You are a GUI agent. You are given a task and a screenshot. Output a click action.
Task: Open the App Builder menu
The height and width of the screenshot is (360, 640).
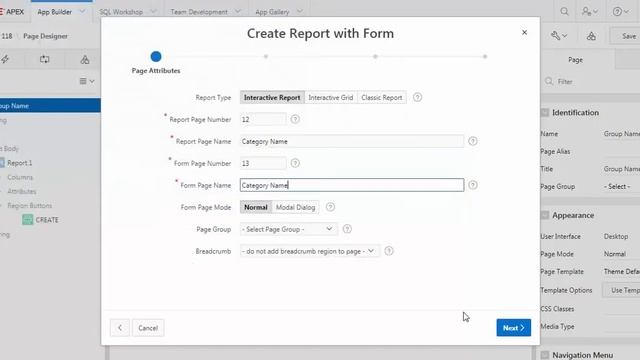pos(55,12)
